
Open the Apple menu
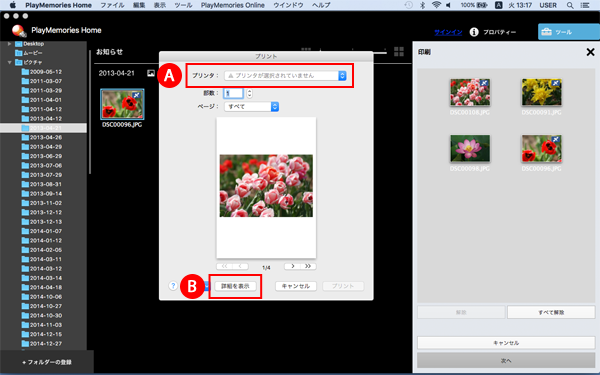pos(13,5)
